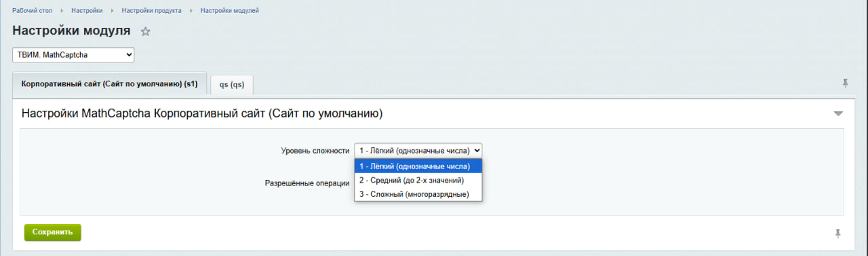Click the pin icon beside the Сохранить button
The image size is (868, 256).
coord(838,234)
